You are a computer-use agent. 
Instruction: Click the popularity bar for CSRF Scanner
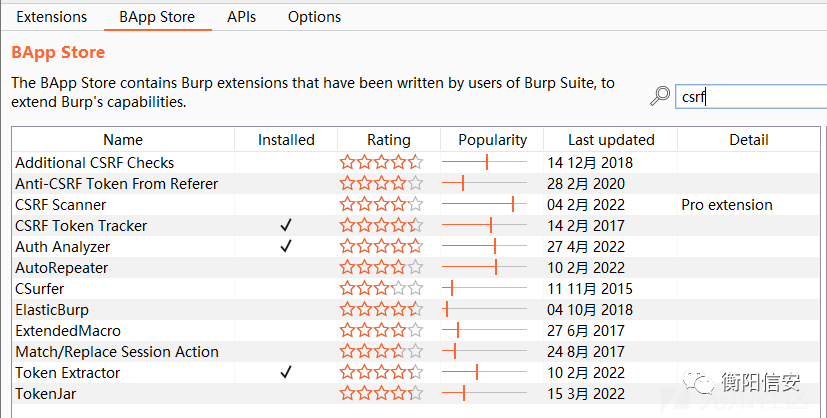coord(485,205)
